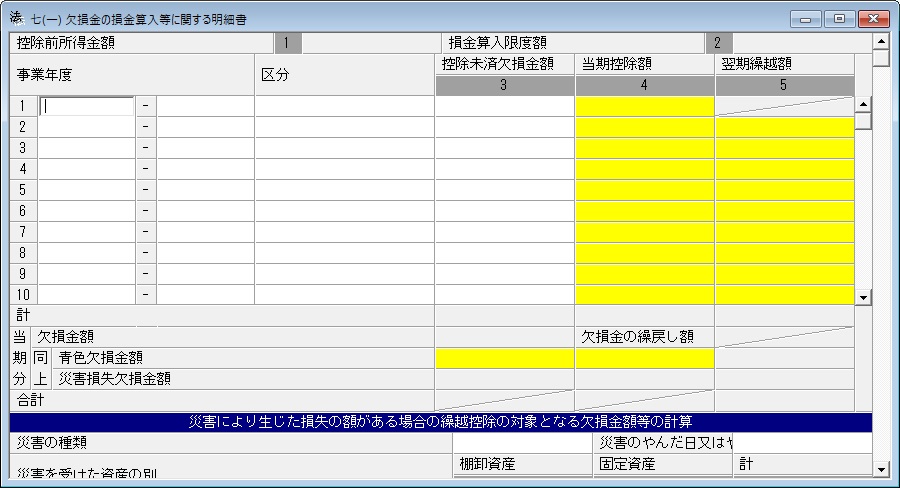Close the 七(一) 欠損金 window

pyautogui.click(x=873, y=18)
